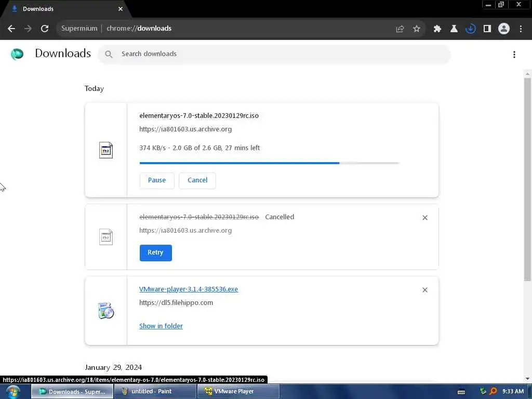Click the Today date heading
The height and width of the screenshot is (399, 532).
click(95, 88)
